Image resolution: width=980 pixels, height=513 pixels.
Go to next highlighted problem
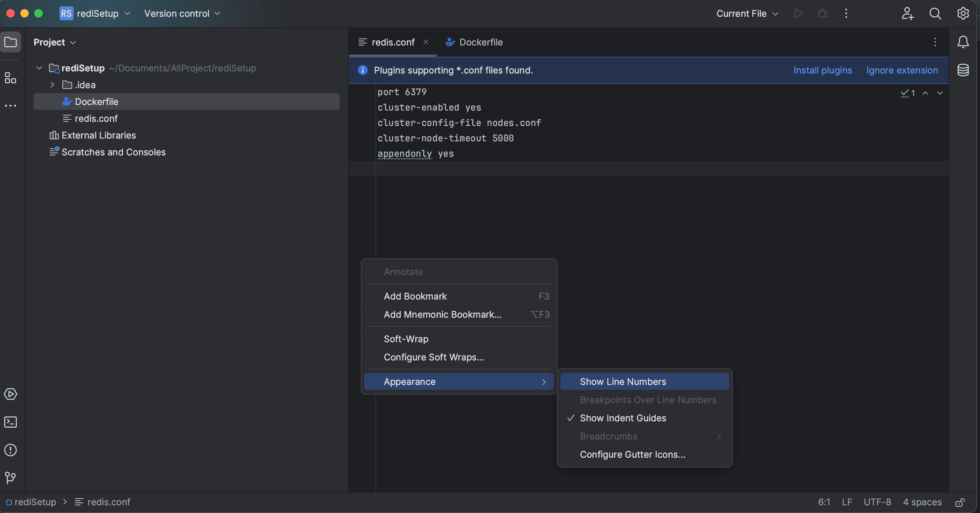point(940,93)
